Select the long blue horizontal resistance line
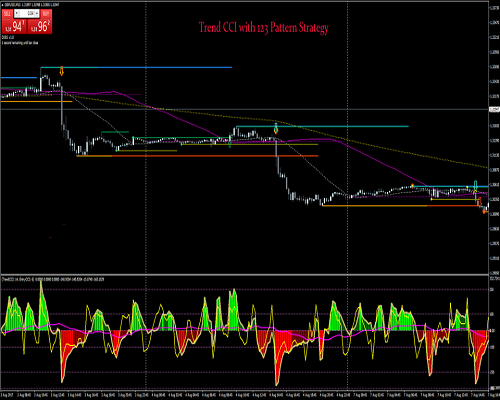 point(136,68)
